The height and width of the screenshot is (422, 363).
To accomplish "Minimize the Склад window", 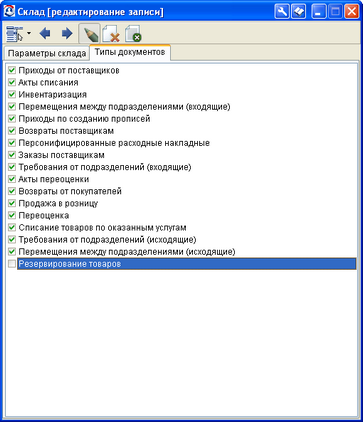I will point(318,12).
